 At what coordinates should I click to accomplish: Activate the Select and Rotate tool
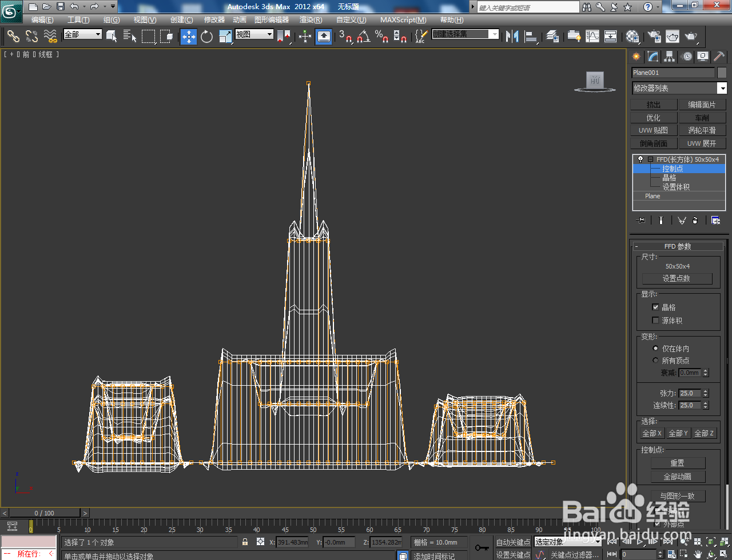tap(207, 36)
